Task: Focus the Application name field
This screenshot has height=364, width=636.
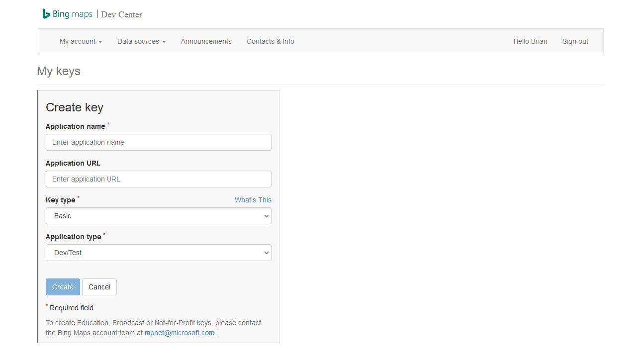Action: [159, 142]
